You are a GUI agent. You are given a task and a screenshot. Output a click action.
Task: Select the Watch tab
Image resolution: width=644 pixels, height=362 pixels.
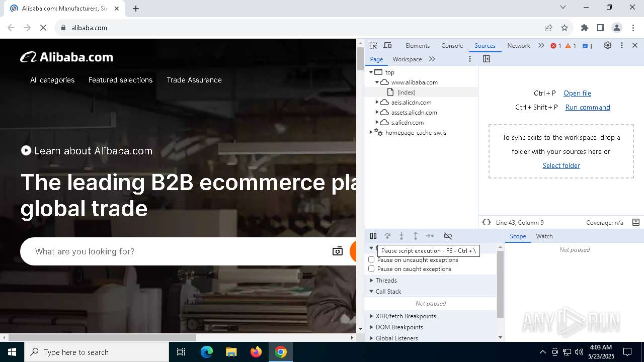[x=544, y=236]
